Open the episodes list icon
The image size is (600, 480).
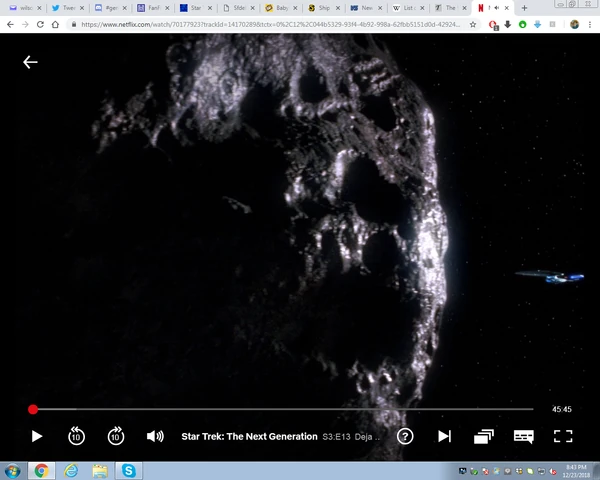(484, 436)
